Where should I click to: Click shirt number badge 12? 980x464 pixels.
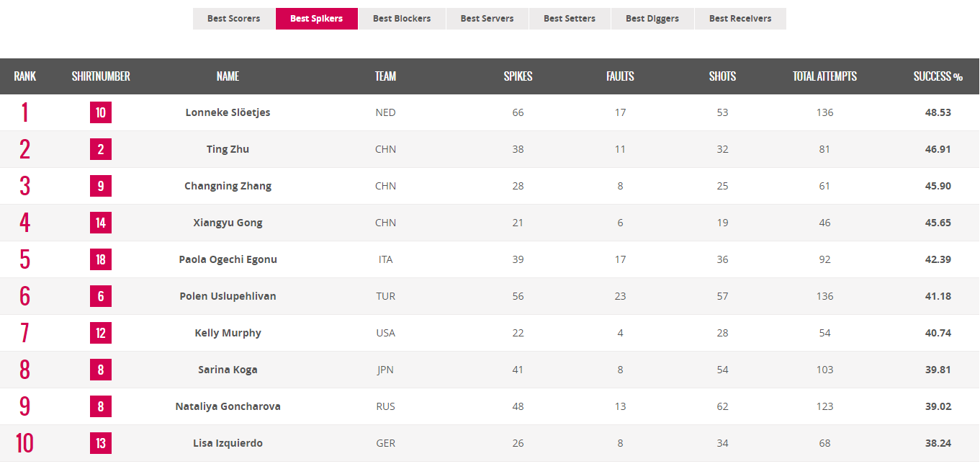(101, 333)
